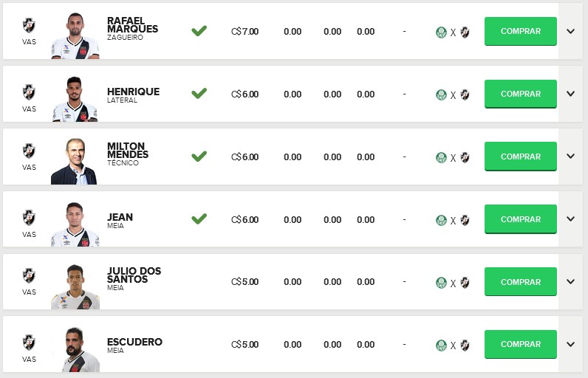Toggle the green checkmark for Rafael Marques

(x=199, y=31)
